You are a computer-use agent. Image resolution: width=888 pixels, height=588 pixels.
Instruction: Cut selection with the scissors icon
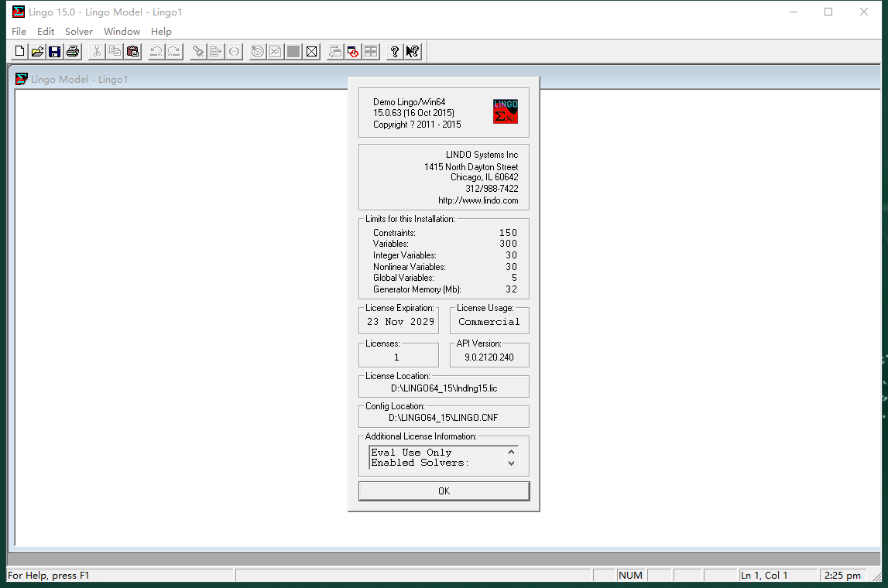point(97,52)
